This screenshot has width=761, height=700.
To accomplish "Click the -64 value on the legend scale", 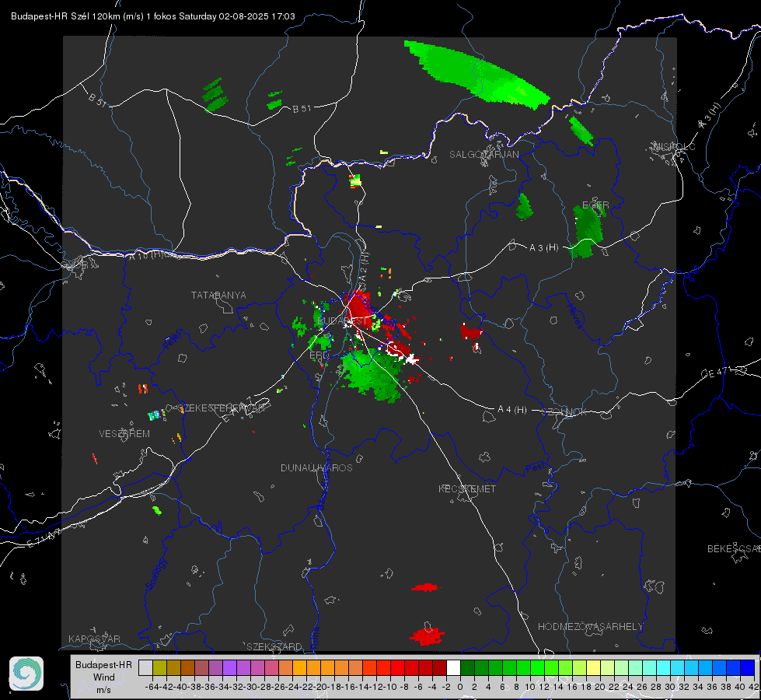I will click(152, 687).
